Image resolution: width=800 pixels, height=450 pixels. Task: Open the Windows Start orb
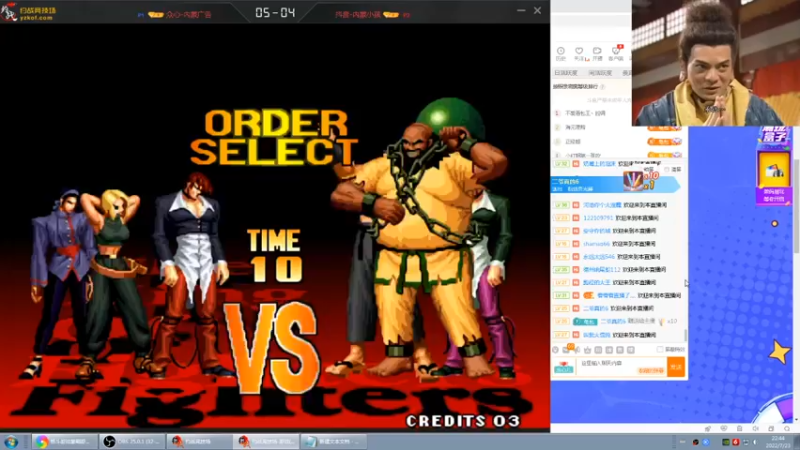[x=11, y=441]
